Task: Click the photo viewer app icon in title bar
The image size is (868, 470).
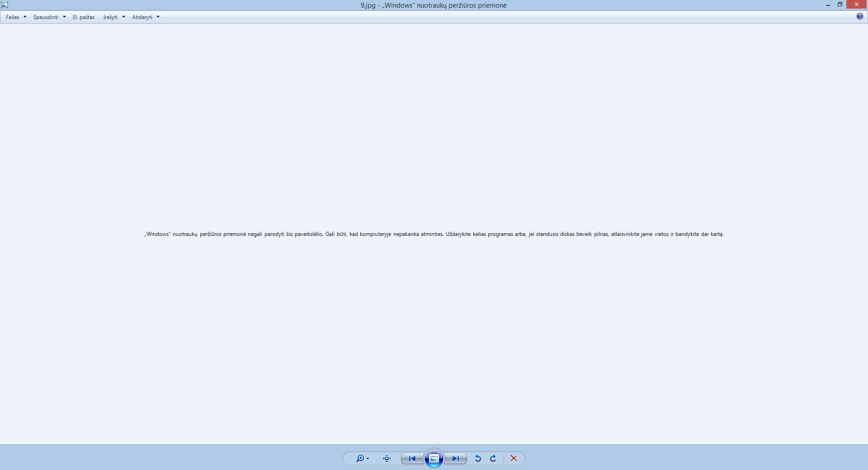Action: point(5,5)
